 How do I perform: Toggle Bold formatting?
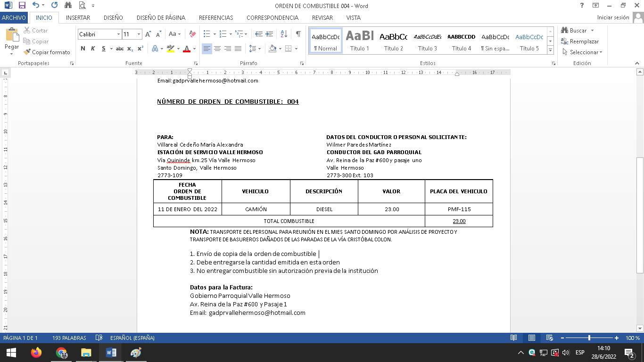click(83, 49)
